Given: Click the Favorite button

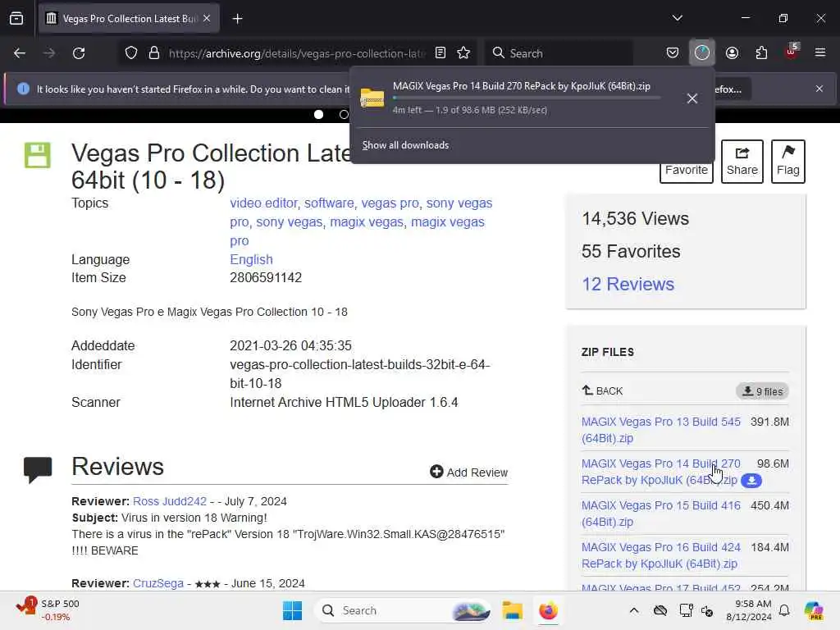Looking at the screenshot, I should tap(687, 171).
